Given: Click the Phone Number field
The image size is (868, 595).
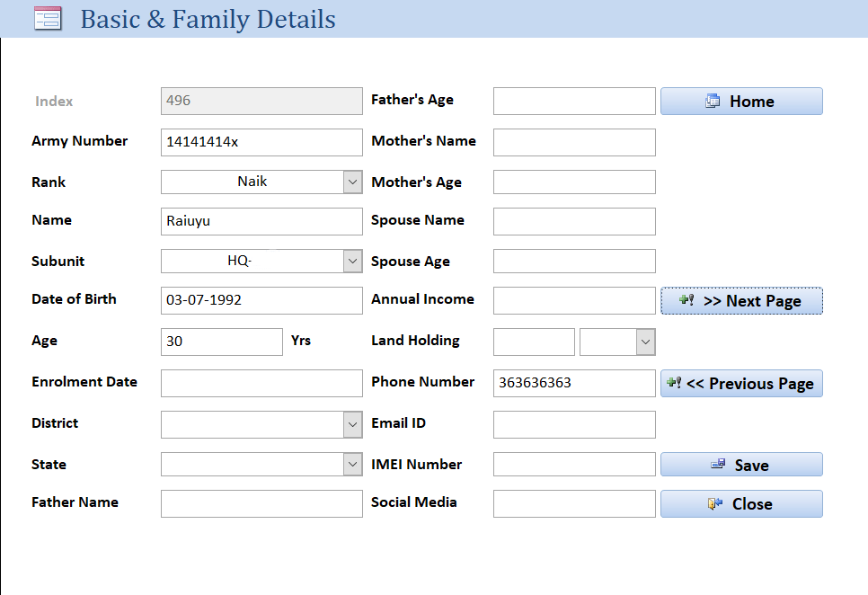Looking at the screenshot, I should click(574, 384).
